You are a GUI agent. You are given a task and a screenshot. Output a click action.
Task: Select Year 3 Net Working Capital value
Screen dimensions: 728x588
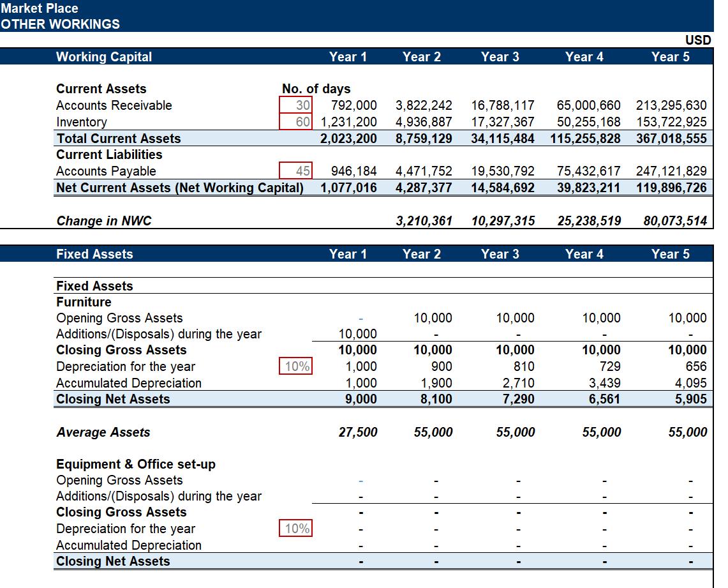coord(502,188)
